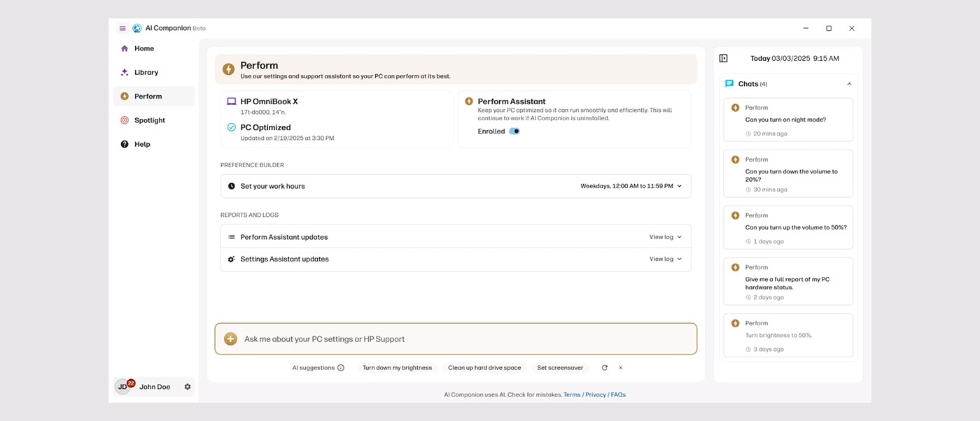The width and height of the screenshot is (980, 421).
Task: Open the Help section in the sidebar
Action: click(x=141, y=144)
